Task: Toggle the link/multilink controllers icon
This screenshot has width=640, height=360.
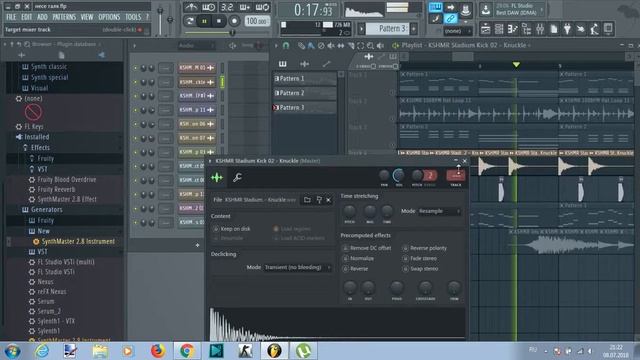Action: [x=450, y=18]
